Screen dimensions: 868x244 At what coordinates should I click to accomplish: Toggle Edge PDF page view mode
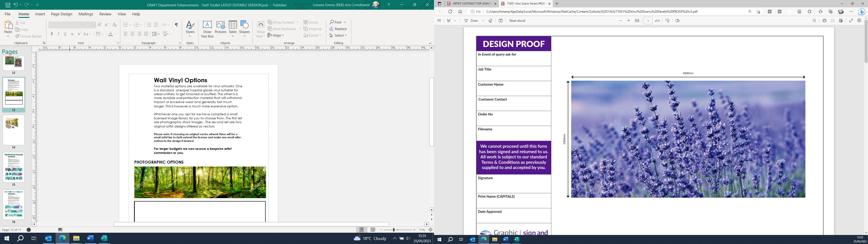point(677,21)
